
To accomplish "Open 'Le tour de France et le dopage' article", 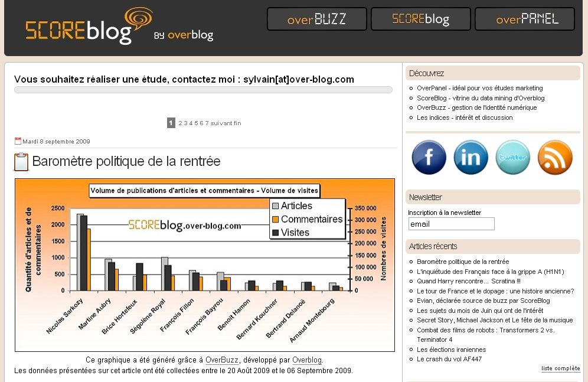I will [495, 291].
